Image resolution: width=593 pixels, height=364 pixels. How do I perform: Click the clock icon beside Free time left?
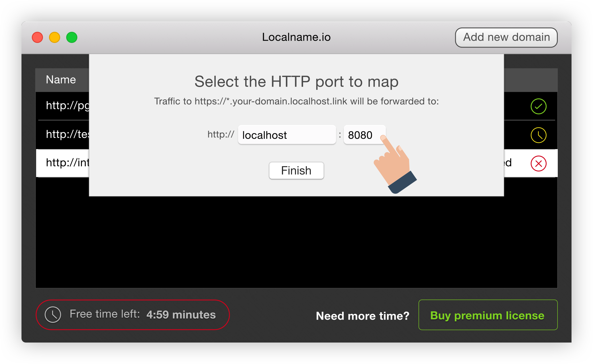pos(53,315)
